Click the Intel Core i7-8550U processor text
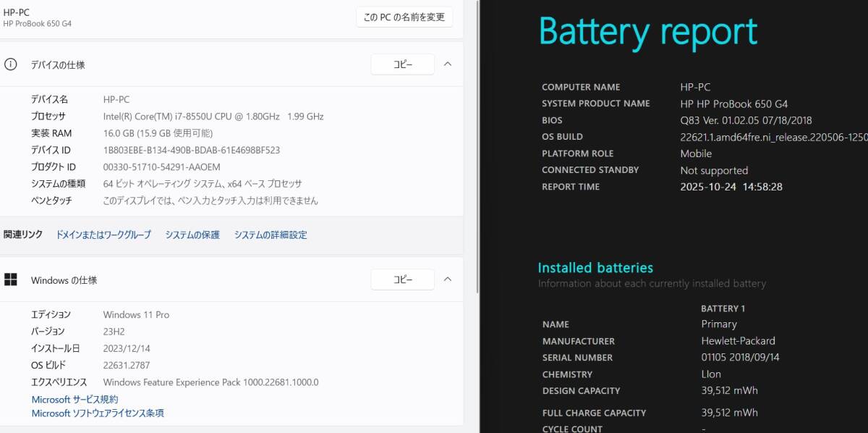This screenshot has height=433, width=868. click(x=213, y=117)
